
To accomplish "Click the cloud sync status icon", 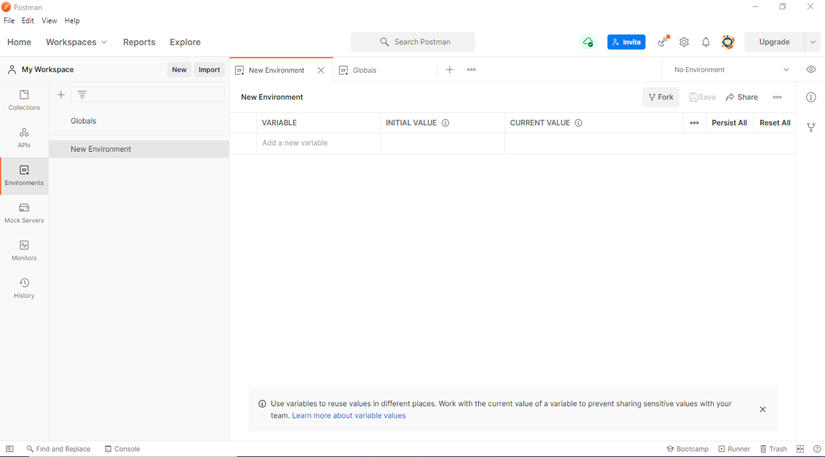I will click(588, 42).
